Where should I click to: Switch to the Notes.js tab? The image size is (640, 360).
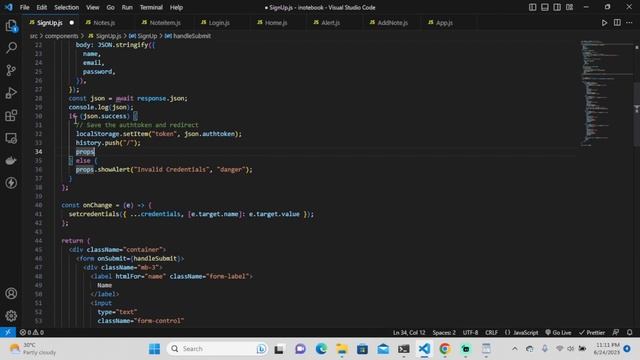[x=104, y=23]
